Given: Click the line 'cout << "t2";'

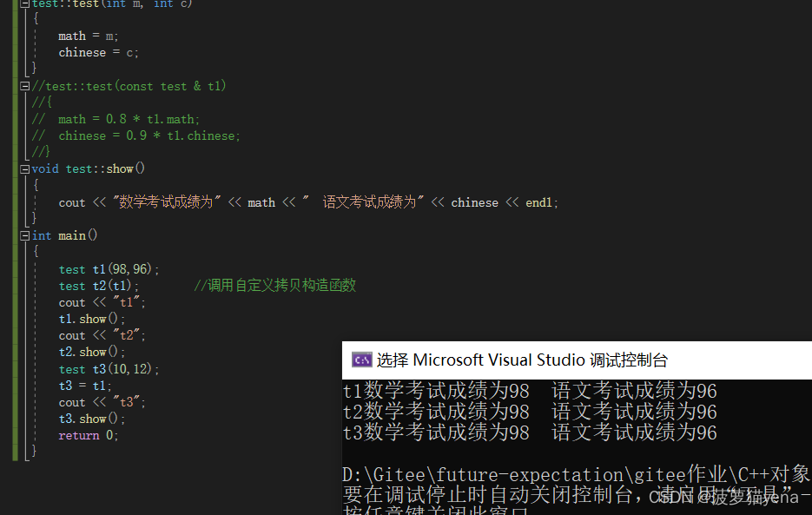Looking at the screenshot, I should 102,335.
